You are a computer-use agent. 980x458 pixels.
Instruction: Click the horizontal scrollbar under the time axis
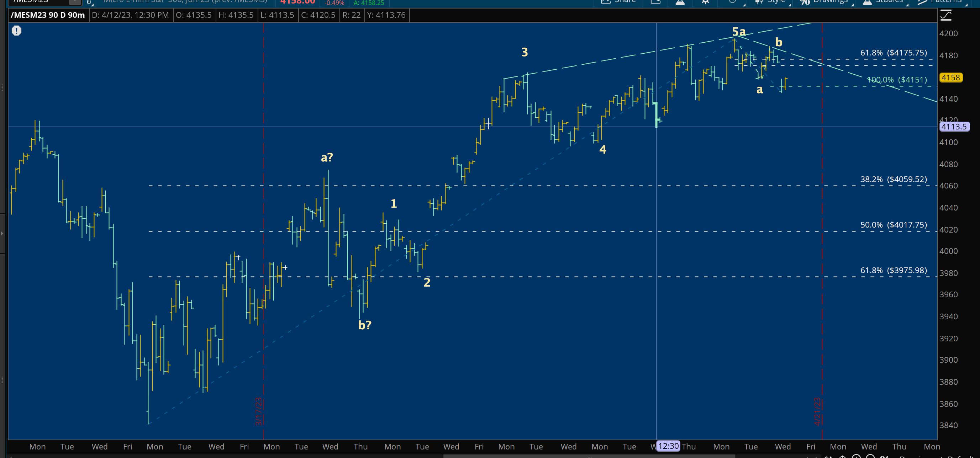[x=589, y=456]
